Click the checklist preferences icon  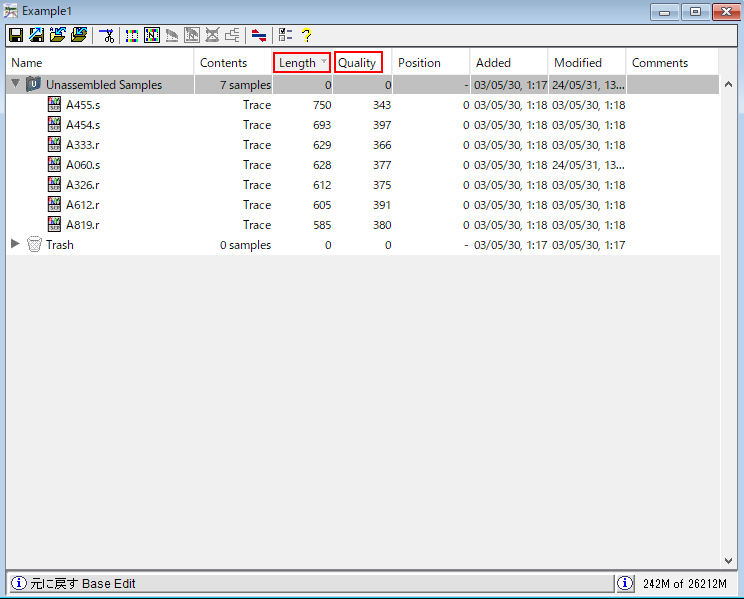coord(285,35)
